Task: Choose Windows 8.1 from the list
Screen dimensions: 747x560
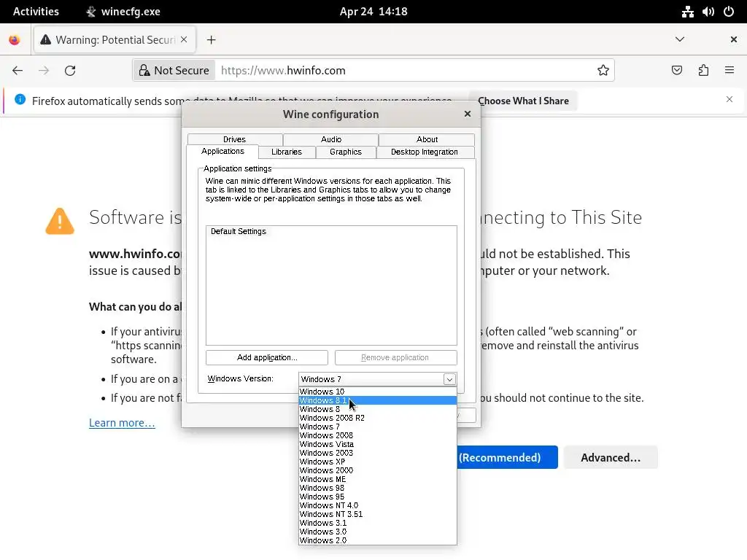Action: tap(377, 400)
